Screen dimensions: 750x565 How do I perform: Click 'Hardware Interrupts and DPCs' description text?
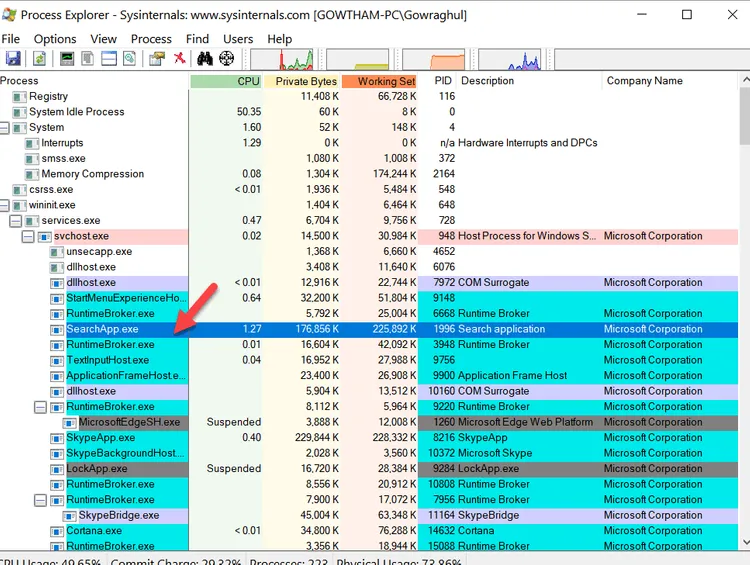click(x=528, y=143)
